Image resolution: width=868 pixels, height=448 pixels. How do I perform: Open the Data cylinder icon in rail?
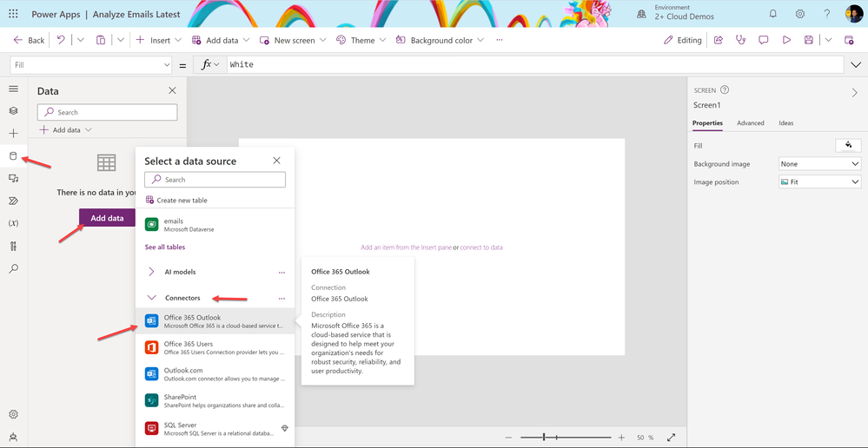tap(13, 156)
